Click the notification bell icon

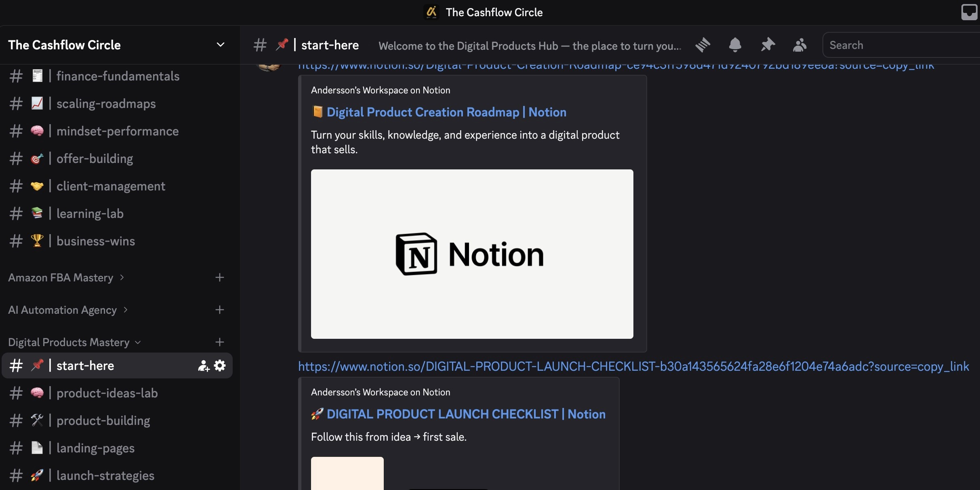(x=735, y=45)
